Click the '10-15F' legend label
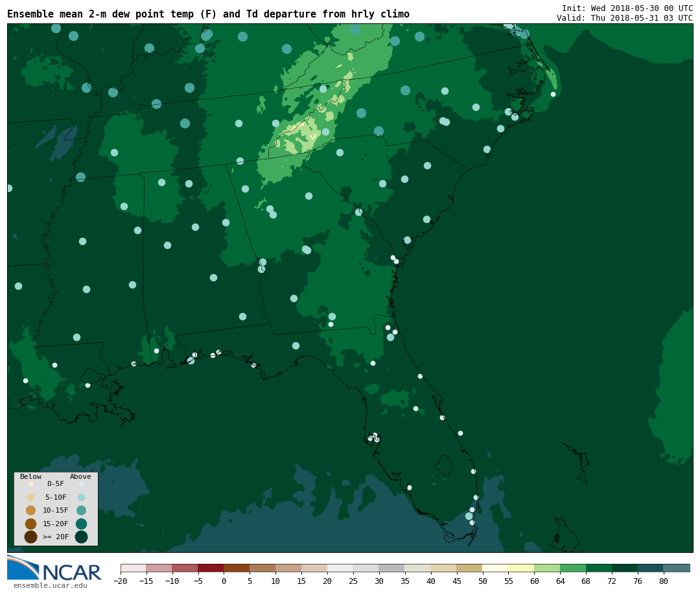Image resolution: width=700 pixels, height=593 pixels. coord(56,510)
